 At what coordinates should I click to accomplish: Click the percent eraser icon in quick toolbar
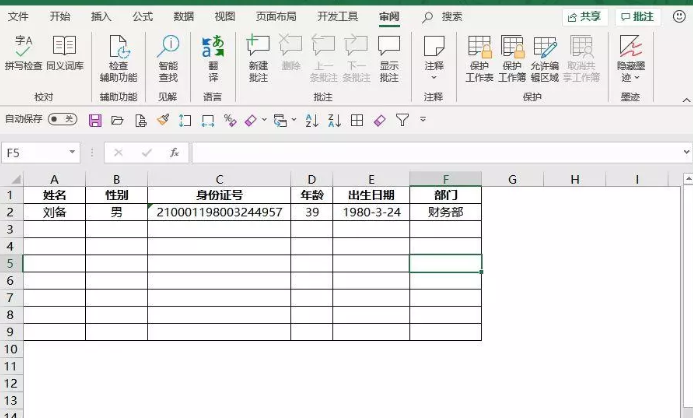[230, 120]
